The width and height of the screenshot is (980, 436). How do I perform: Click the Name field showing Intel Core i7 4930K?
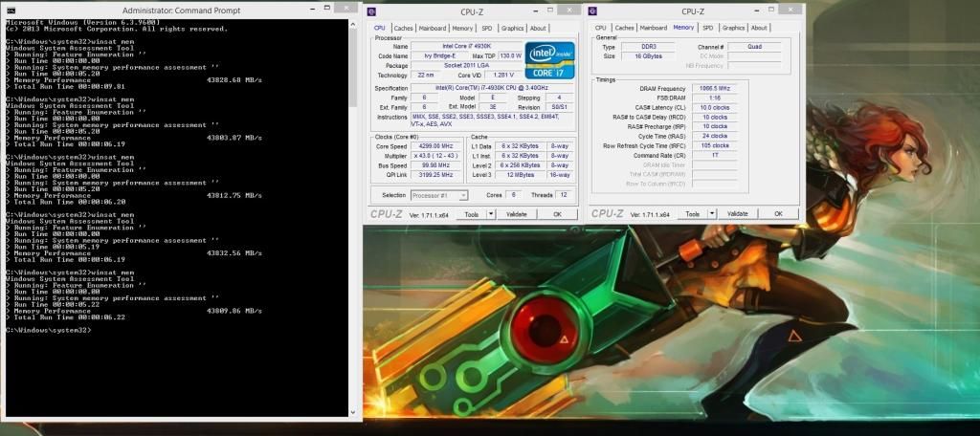[x=466, y=46]
